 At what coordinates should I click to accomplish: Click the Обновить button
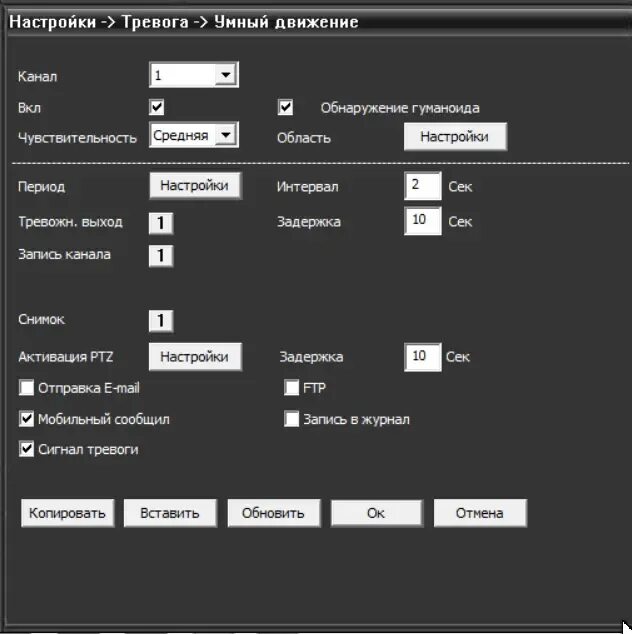click(274, 513)
